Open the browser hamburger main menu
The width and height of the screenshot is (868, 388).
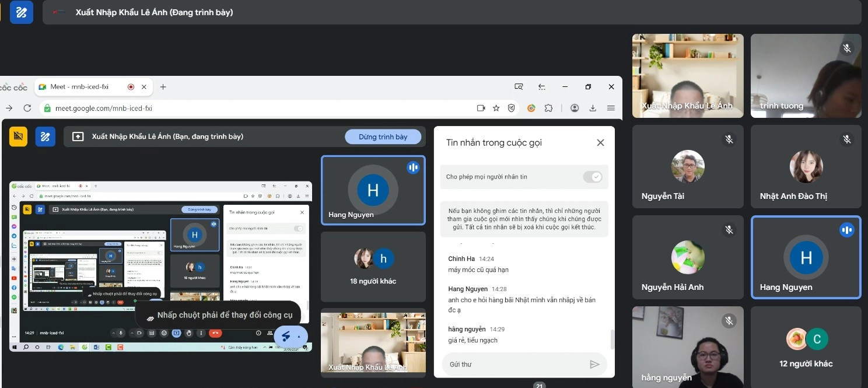tap(611, 108)
